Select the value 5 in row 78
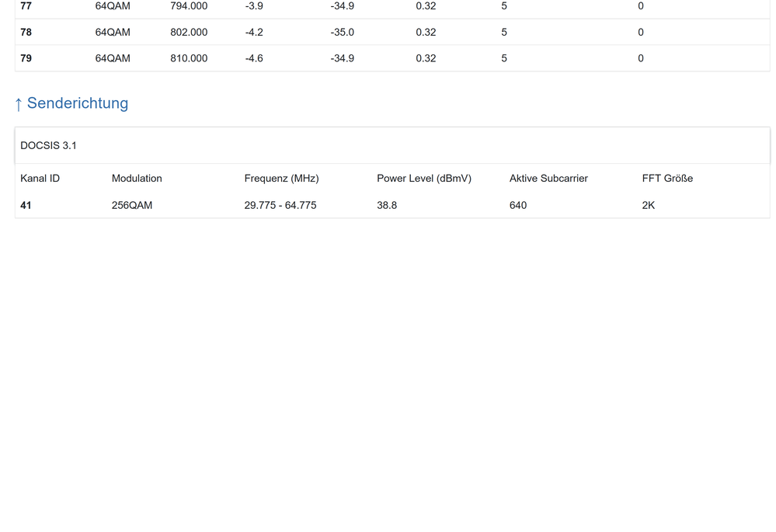Screen dimensions: 776x532 (504, 32)
